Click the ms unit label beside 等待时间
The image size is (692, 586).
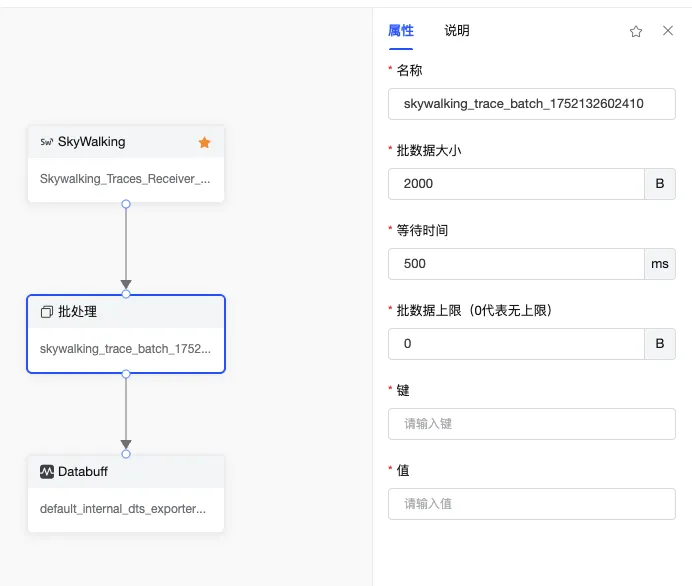point(660,264)
